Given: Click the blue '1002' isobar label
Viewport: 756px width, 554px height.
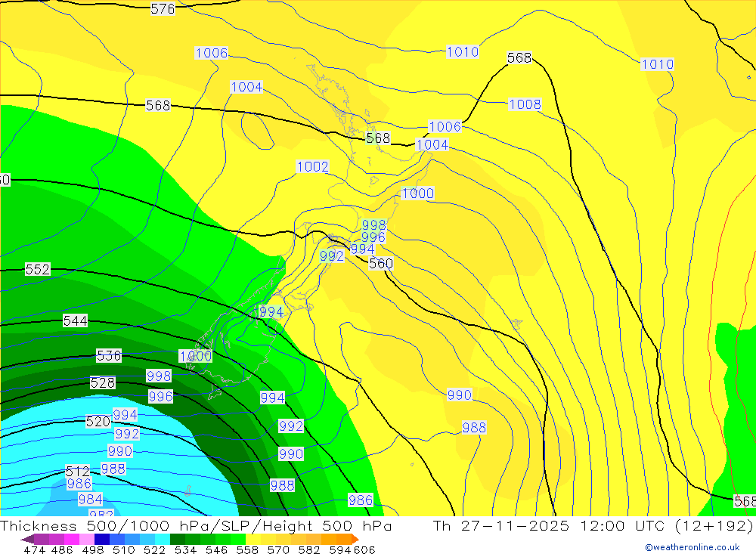Looking at the screenshot, I should coord(312,167).
